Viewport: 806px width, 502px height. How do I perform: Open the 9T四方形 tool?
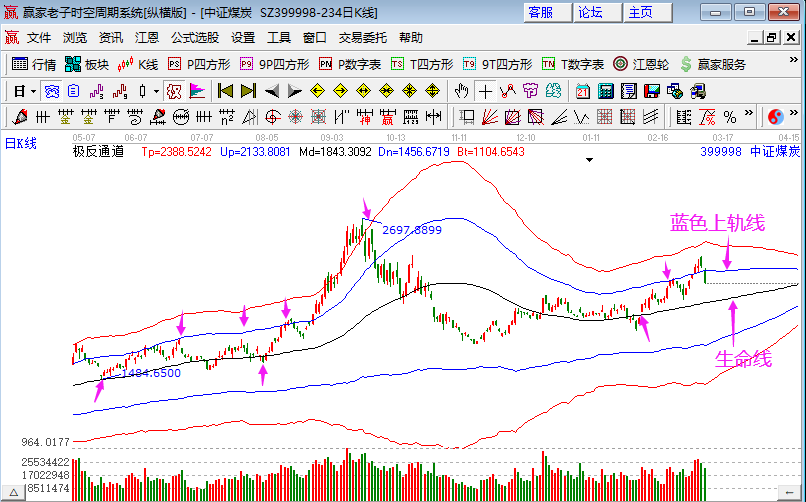pyautogui.click(x=497, y=64)
